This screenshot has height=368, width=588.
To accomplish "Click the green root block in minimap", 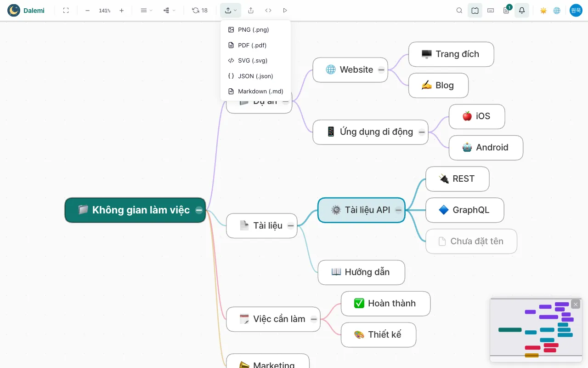I will pos(510,330).
